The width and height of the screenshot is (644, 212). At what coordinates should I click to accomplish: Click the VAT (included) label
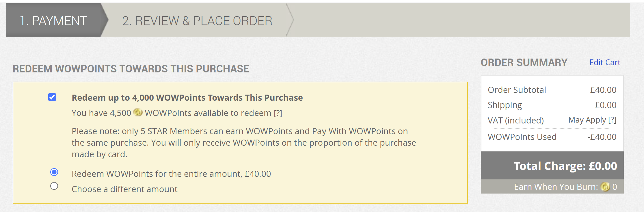coord(515,120)
